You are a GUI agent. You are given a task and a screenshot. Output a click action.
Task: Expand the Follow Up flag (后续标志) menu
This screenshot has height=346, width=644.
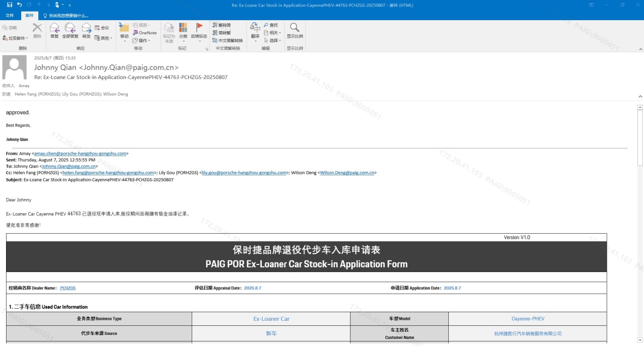pyautogui.click(x=199, y=31)
